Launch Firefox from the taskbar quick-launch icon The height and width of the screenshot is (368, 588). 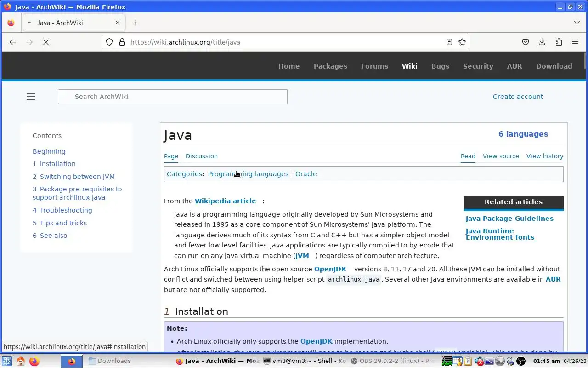pyautogui.click(x=34, y=361)
